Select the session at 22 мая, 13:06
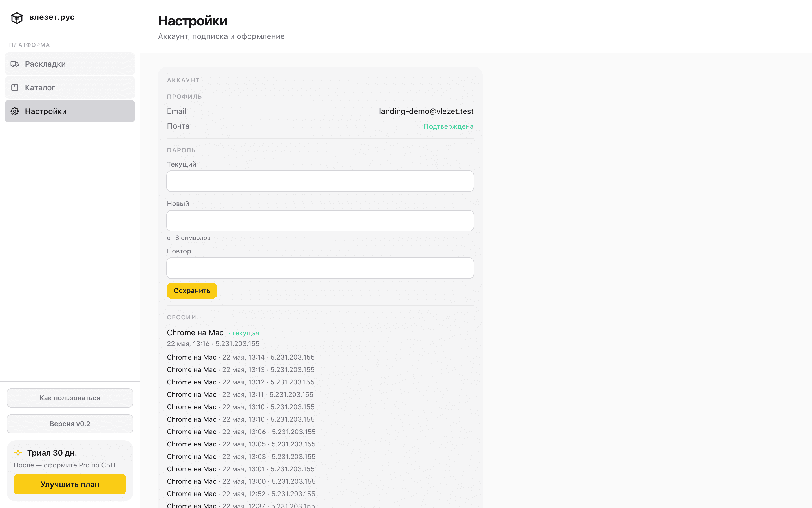The height and width of the screenshot is (508, 812). pyautogui.click(x=241, y=432)
